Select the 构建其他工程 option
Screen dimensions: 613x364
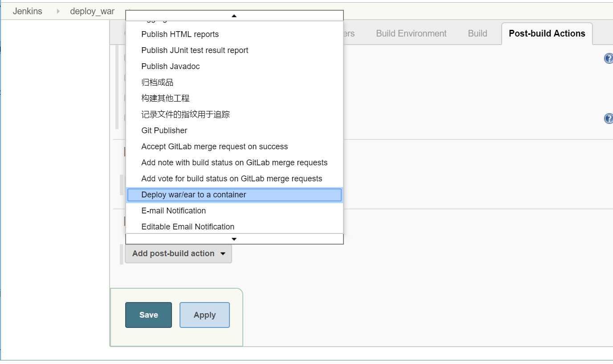pos(234,98)
